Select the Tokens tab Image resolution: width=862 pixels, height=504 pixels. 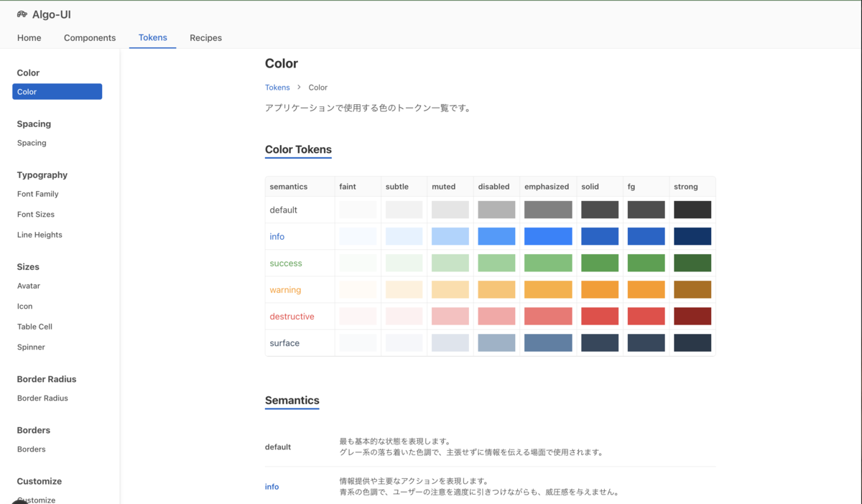click(x=153, y=37)
